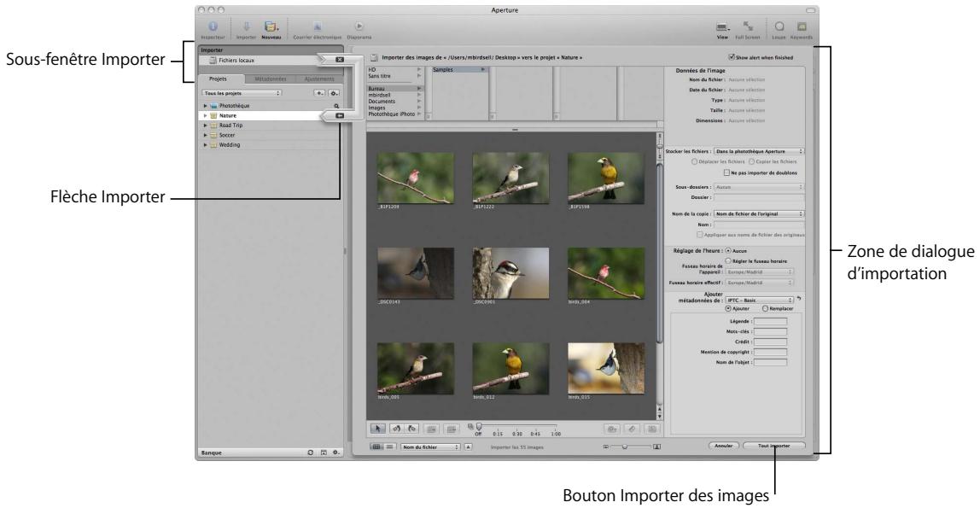The width and height of the screenshot is (980, 508).
Task: Start the Diaporama slideshow icon
Action: click(x=359, y=26)
